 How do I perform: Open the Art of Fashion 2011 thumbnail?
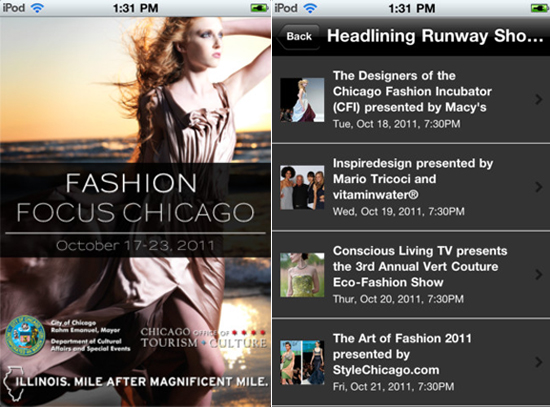coord(302,362)
